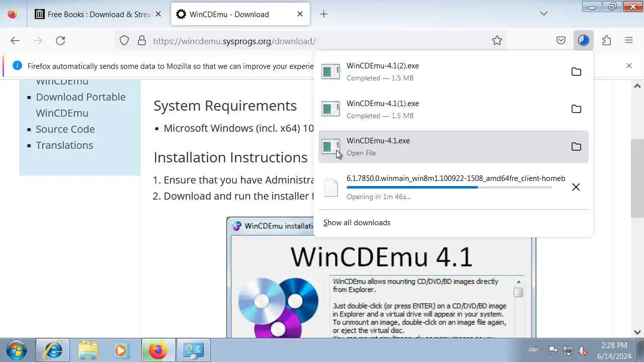Viewport: 644px width, 362px height.
Task: Toggle the downloads panel button
Action: (584, 41)
